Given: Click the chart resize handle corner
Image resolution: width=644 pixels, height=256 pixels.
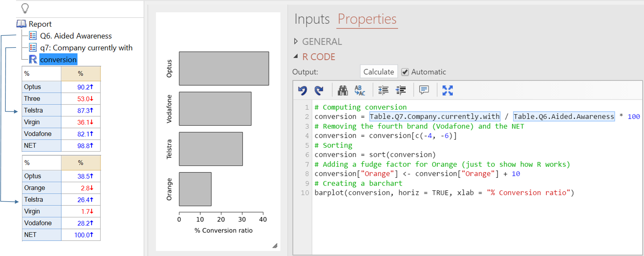Looking at the screenshot, I should (x=275, y=246).
